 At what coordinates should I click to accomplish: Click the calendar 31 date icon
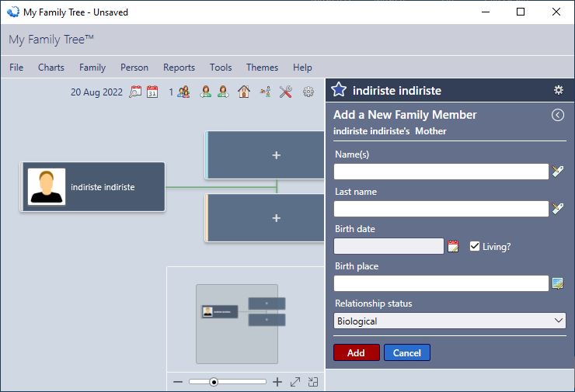152,92
